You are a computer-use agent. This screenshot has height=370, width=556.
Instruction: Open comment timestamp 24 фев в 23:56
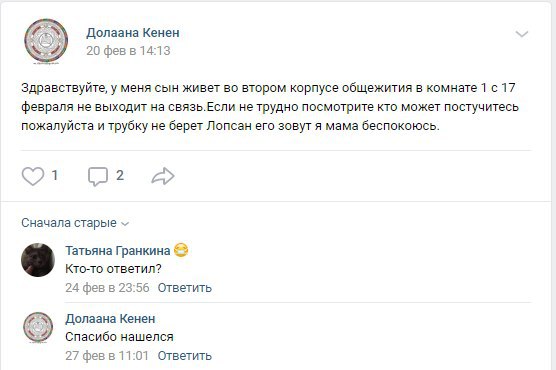(x=107, y=288)
